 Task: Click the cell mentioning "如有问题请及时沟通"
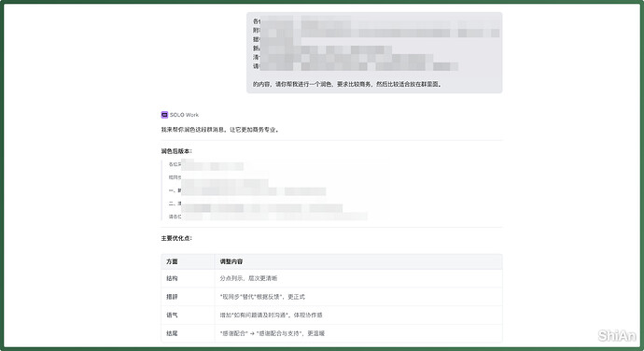click(x=358, y=315)
